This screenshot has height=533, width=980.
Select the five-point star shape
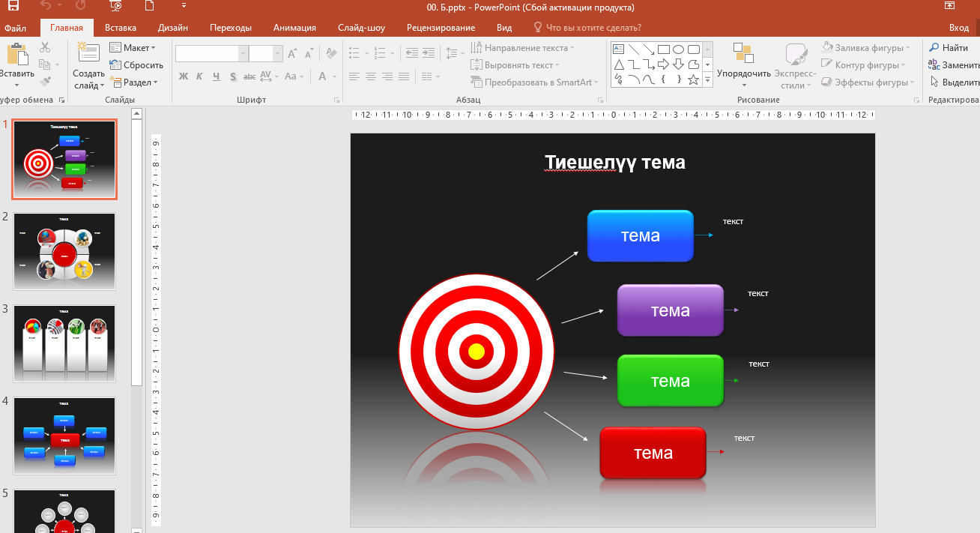click(x=694, y=79)
